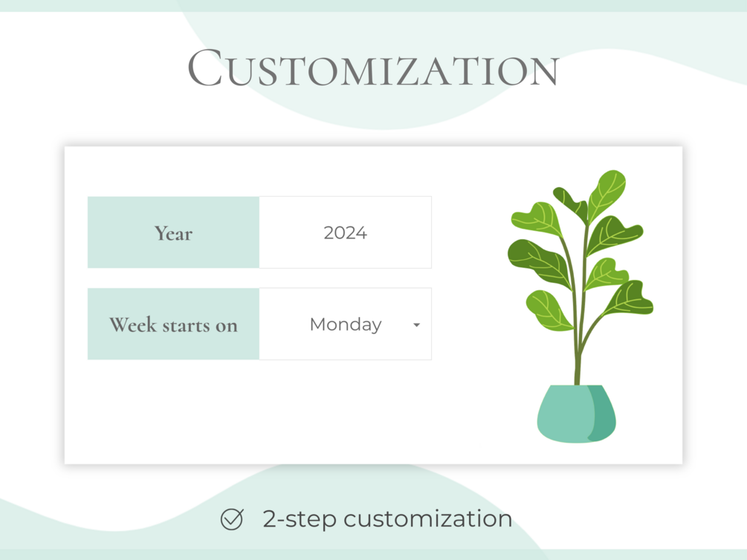Click the dark leaf right of upper stem

pyautogui.click(x=614, y=234)
